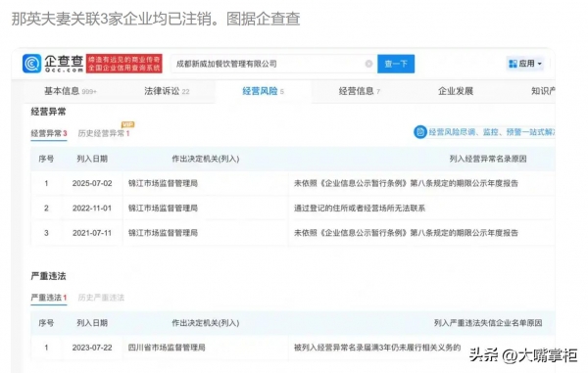Select the 经营异常 3 sub-tab
The width and height of the screenshot is (588, 373).
click(49, 133)
